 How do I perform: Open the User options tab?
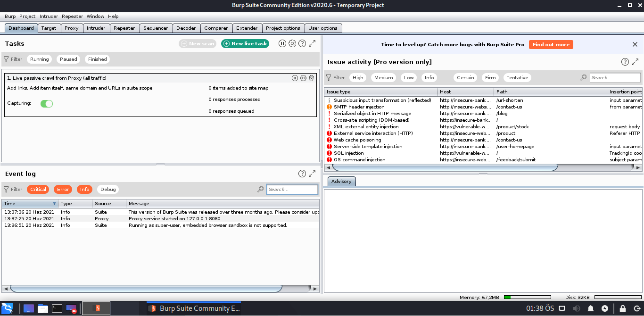pos(323,28)
